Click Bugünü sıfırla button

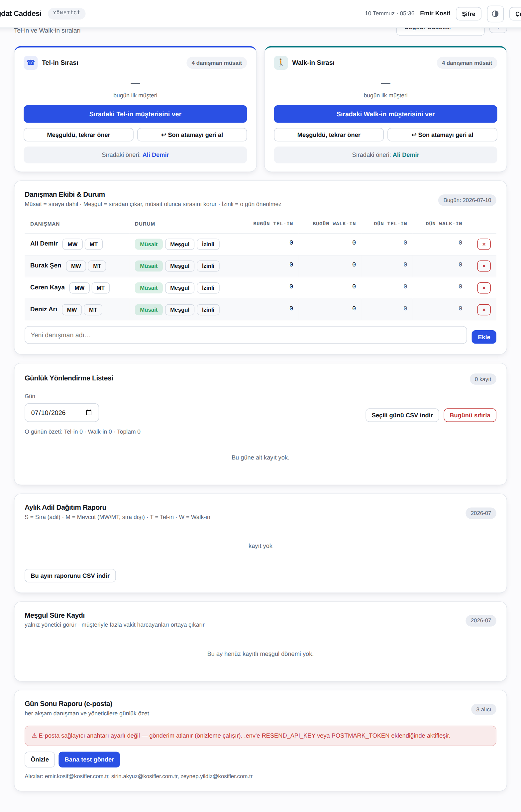(469, 415)
